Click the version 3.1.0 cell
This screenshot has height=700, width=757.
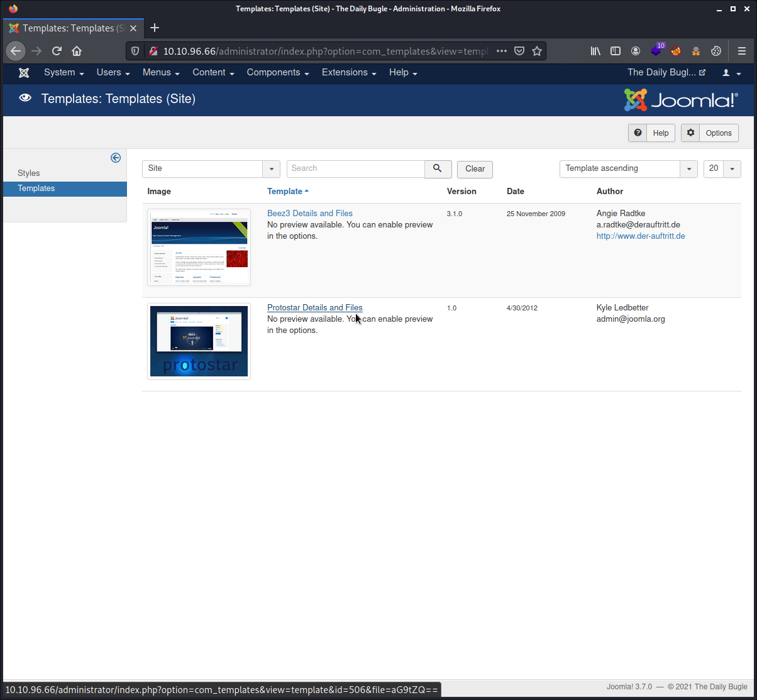tap(455, 214)
